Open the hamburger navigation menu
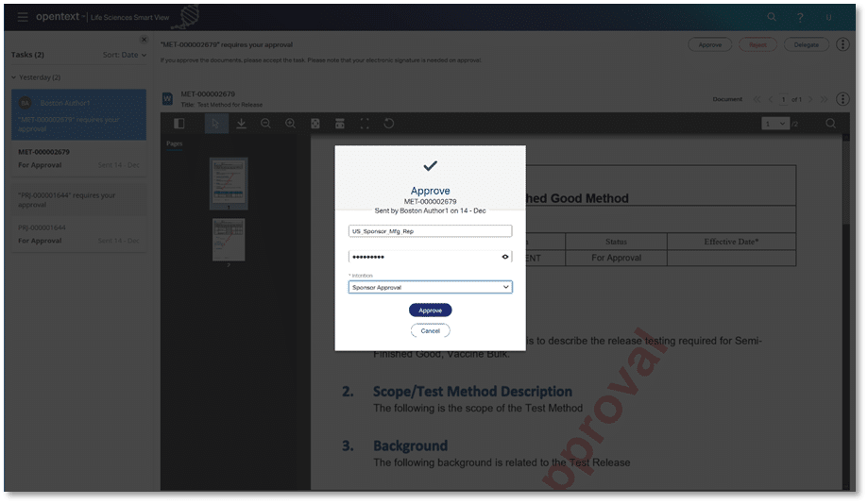The image size is (868, 504). 23,17
